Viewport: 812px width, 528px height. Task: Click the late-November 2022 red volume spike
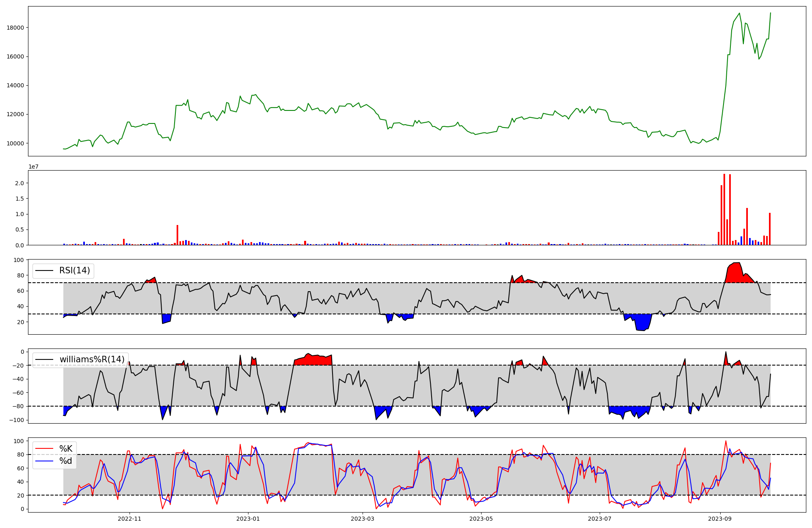(177, 236)
